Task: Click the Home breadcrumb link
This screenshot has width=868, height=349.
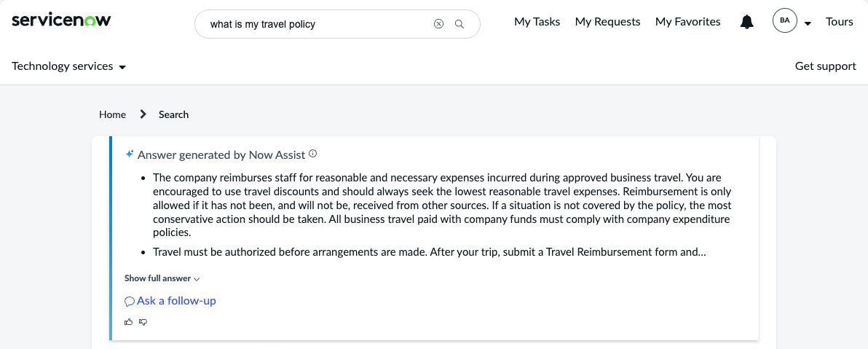Action: pos(112,114)
